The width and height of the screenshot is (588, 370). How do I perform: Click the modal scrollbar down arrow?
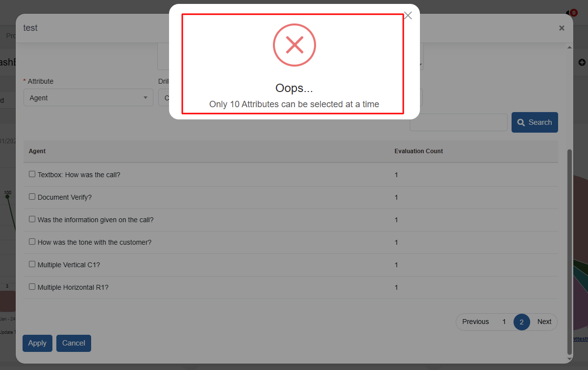(569, 359)
